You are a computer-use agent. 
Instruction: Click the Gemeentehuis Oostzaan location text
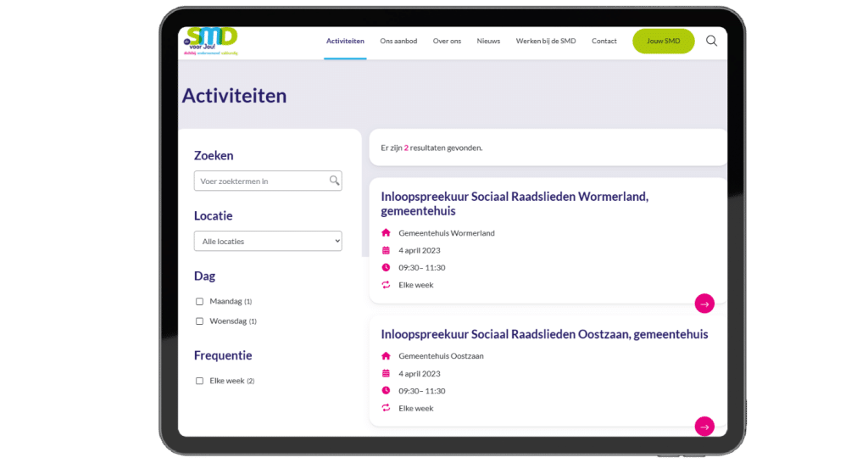(x=441, y=356)
